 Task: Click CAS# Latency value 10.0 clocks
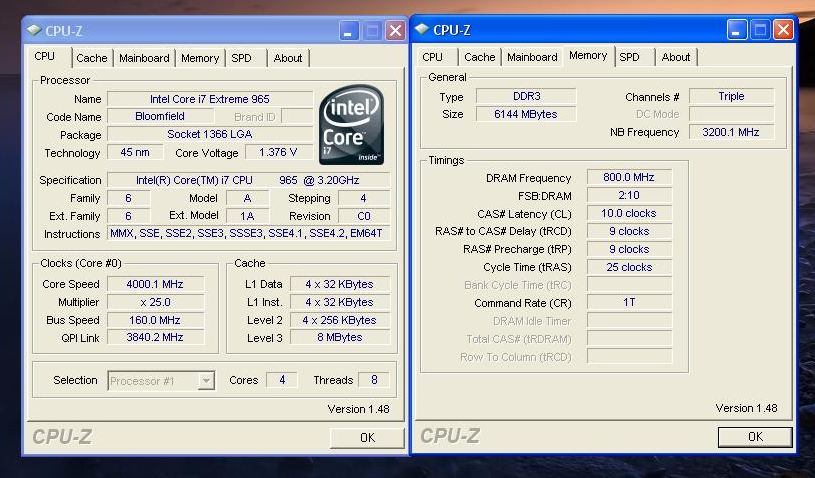[629, 213]
